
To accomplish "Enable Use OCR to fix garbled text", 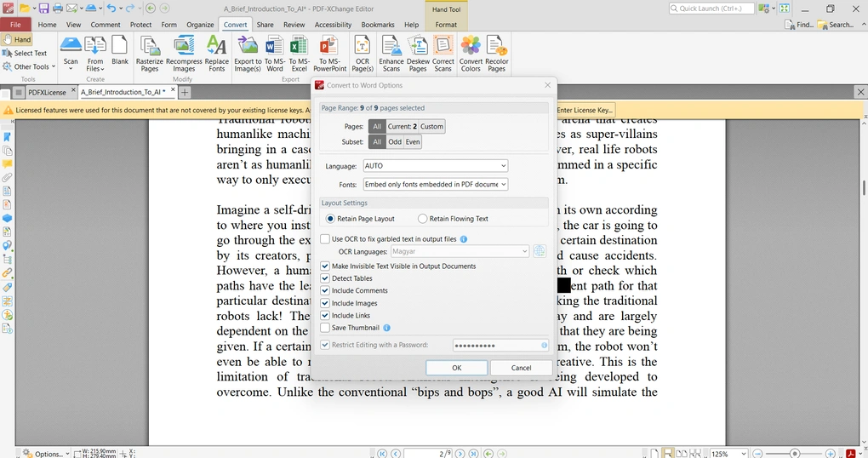I will click(325, 239).
